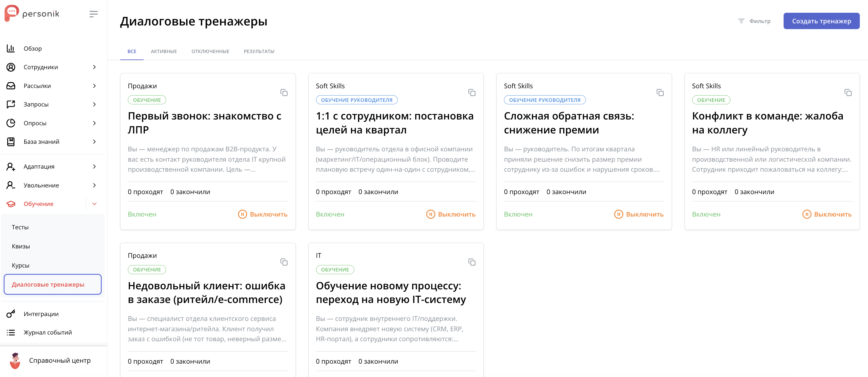Select Тесты in the Обучение submenu
Image resolution: width=868 pixels, height=377 pixels.
[20, 227]
